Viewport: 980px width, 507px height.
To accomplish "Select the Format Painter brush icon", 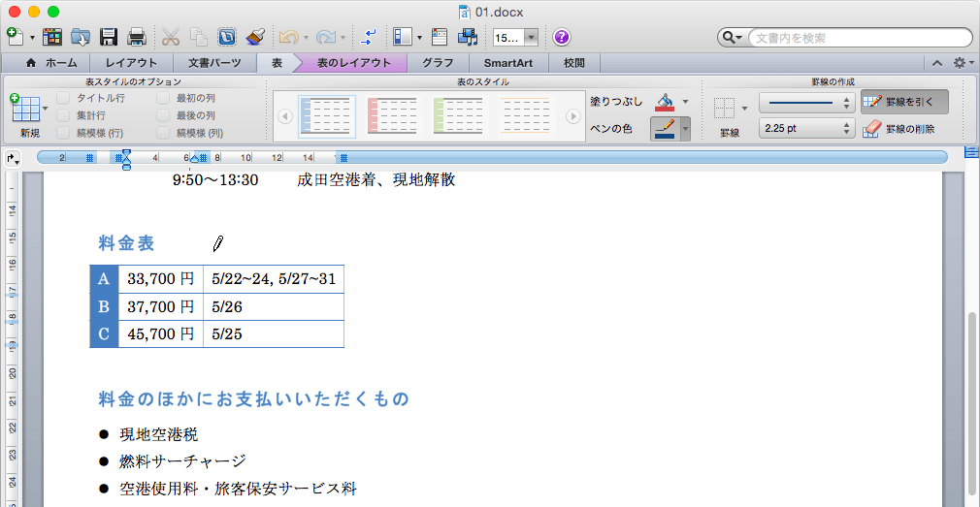I will coord(254,38).
